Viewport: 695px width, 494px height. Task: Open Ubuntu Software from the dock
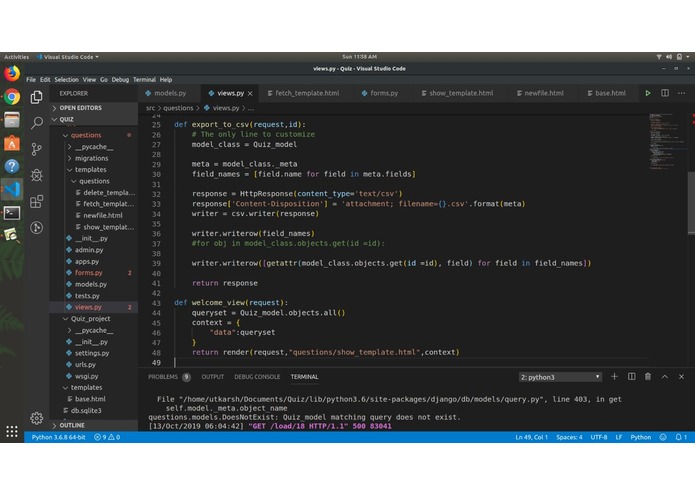point(12,143)
